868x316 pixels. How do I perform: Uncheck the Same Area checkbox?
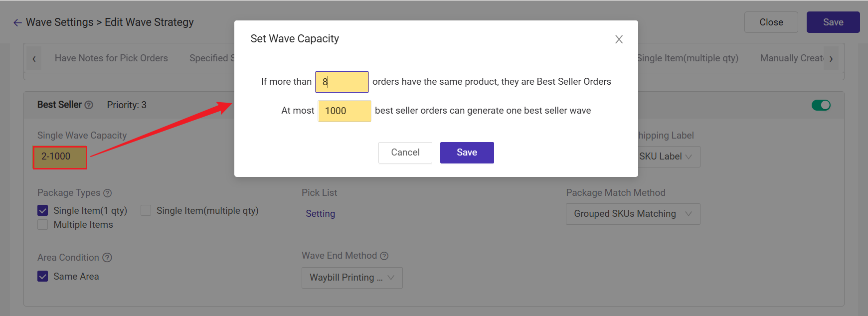[x=43, y=277]
